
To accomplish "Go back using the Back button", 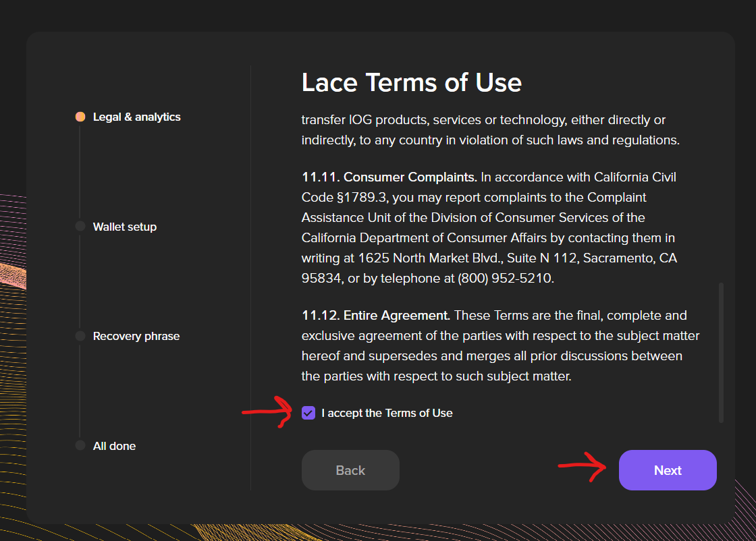I will point(350,470).
